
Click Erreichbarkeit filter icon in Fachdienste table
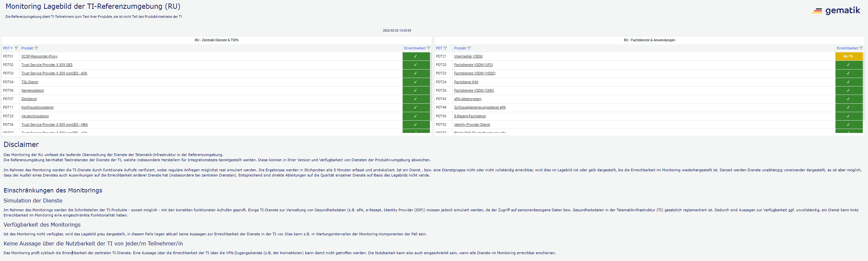pyautogui.click(x=861, y=48)
